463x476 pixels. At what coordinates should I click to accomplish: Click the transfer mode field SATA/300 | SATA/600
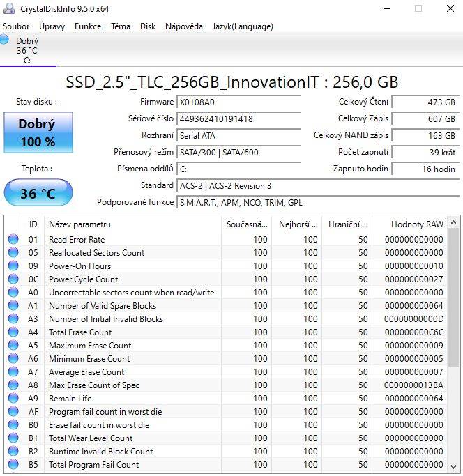coord(238,152)
